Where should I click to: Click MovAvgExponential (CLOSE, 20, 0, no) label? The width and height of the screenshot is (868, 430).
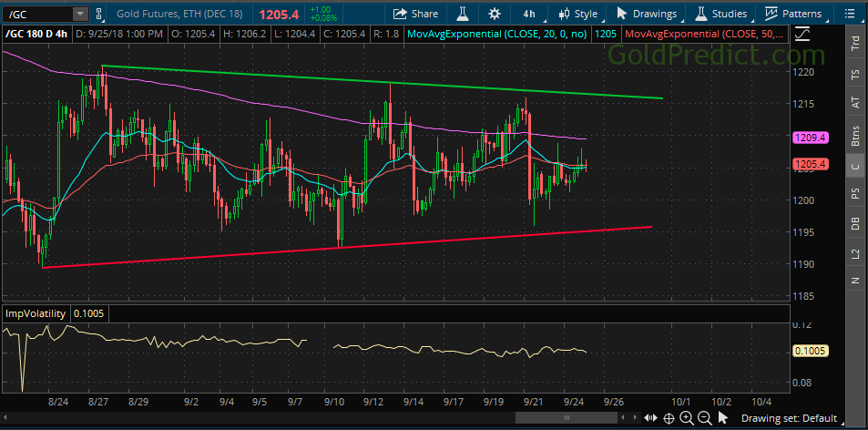496,35
